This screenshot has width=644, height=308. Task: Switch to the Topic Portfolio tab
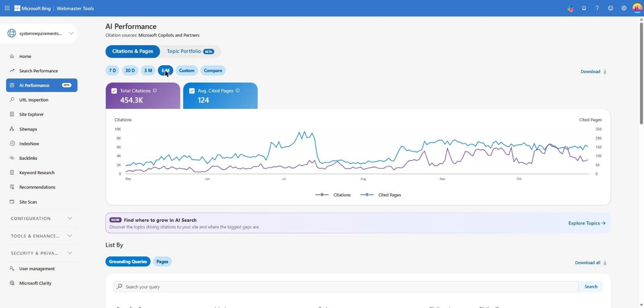tap(191, 51)
